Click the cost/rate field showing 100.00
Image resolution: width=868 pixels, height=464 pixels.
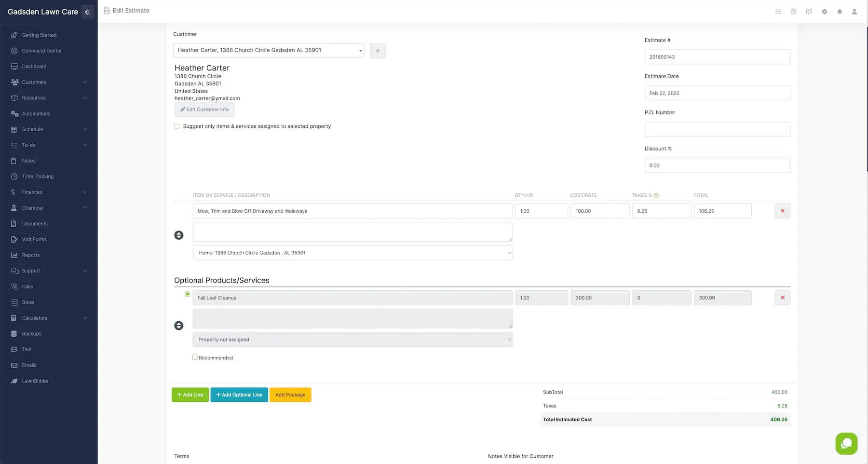click(x=600, y=211)
